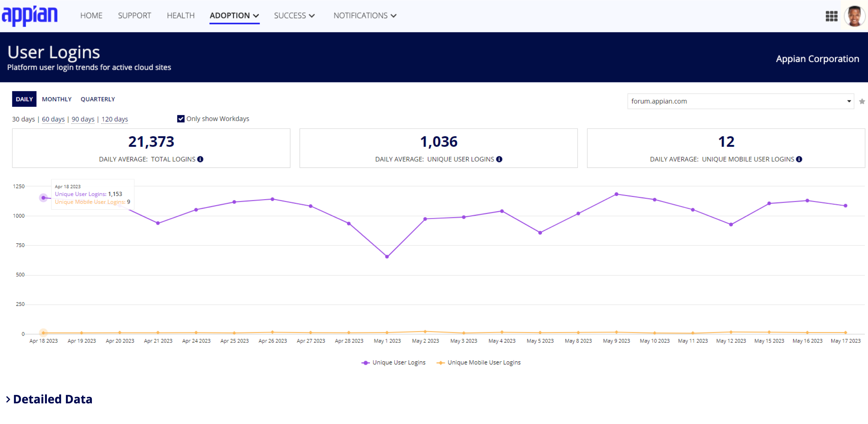Select the Daily tab
Screen dimensions: 868x424
[24, 99]
